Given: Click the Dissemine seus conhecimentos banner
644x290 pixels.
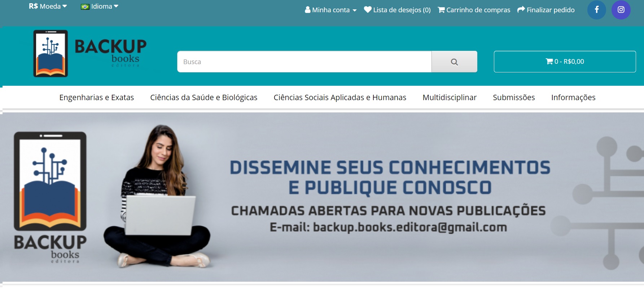Looking at the screenshot, I should [x=322, y=197].
